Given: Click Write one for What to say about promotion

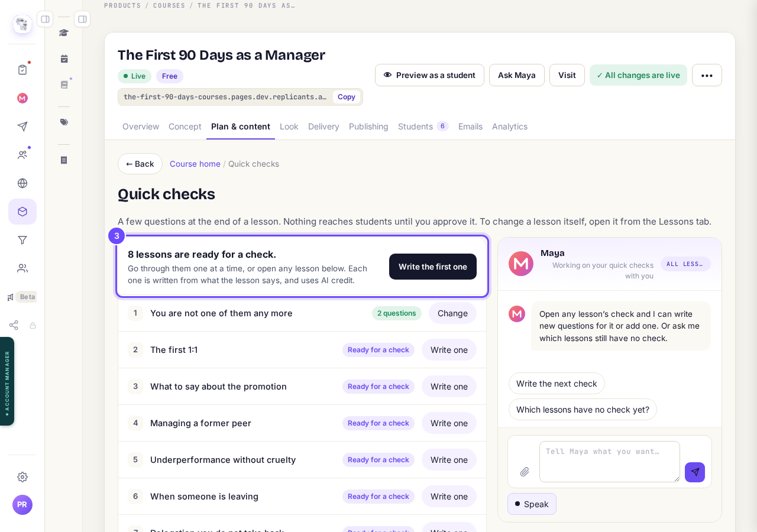Looking at the screenshot, I should 449,387.
